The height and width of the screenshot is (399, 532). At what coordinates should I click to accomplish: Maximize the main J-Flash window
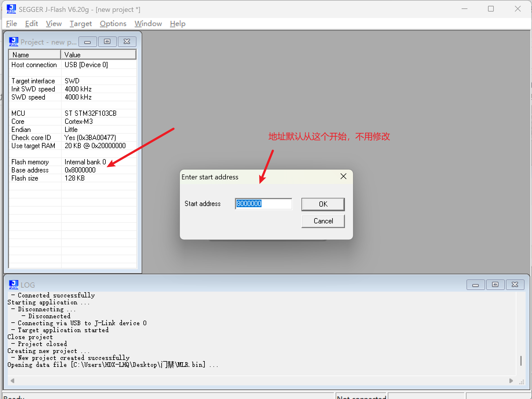pyautogui.click(x=491, y=9)
